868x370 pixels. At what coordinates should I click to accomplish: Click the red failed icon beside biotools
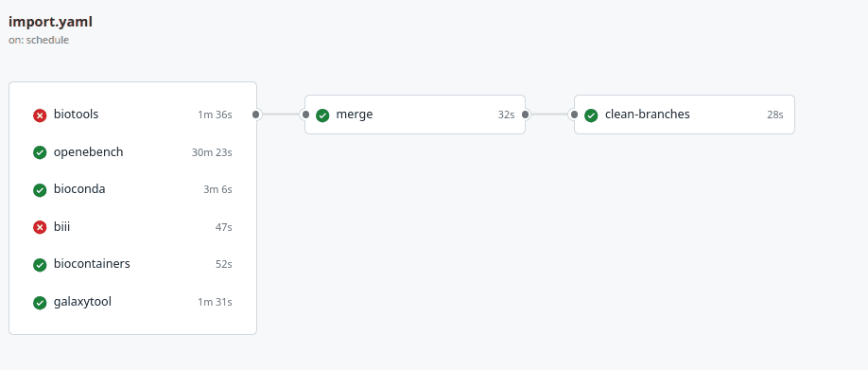pyautogui.click(x=40, y=115)
